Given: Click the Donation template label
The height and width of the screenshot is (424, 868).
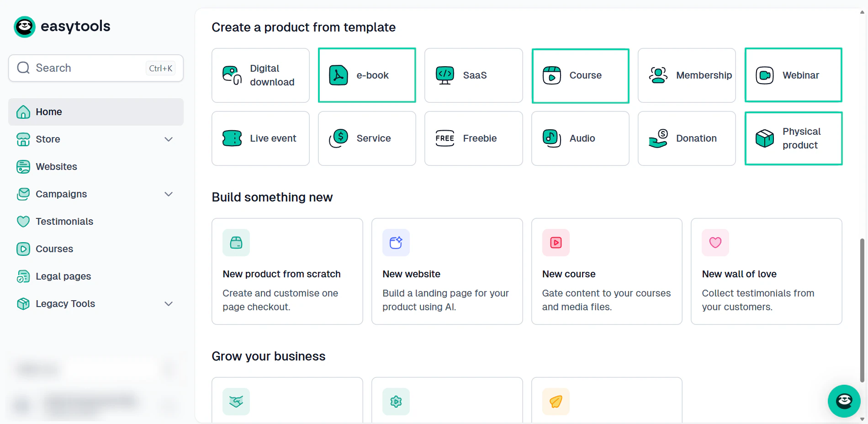Looking at the screenshot, I should [696, 138].
